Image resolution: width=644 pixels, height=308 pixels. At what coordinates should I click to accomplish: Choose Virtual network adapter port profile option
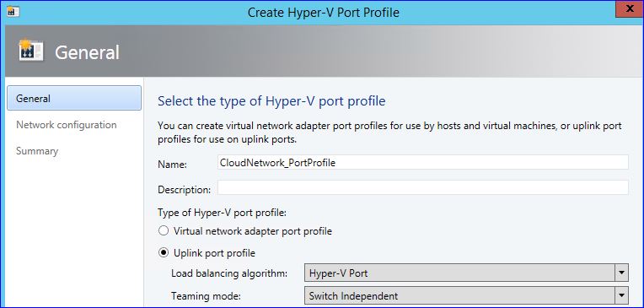[x=164, y=231]
